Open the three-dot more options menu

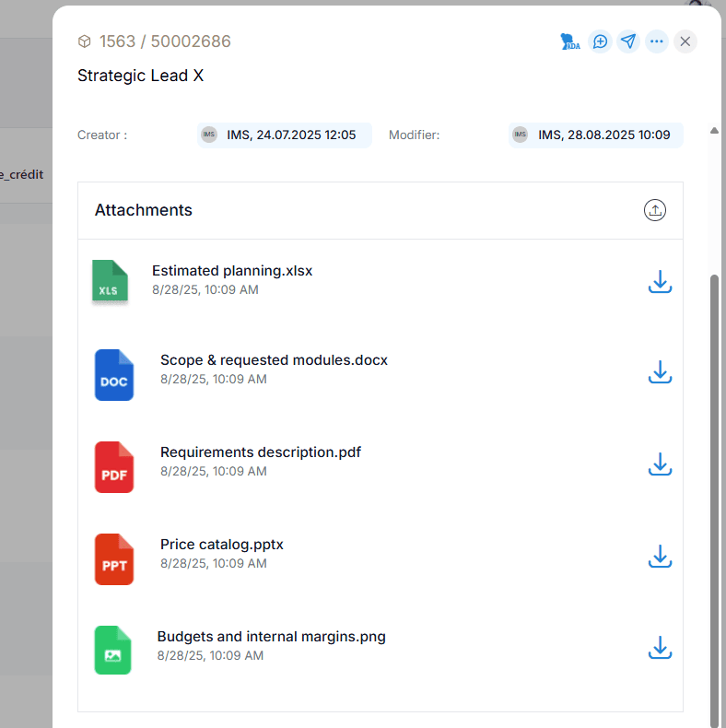(x=656, y=41)
